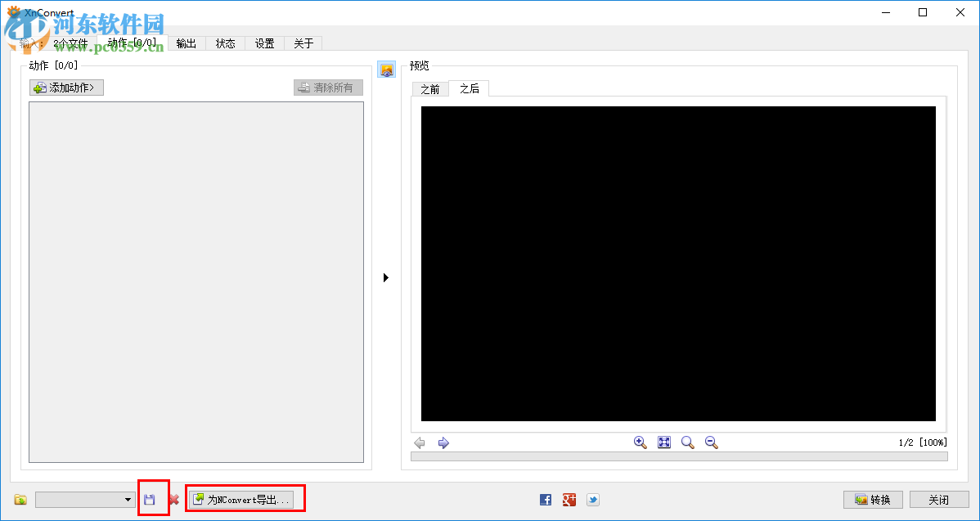Screen dimensions: 980x521
Task: Switch to the 输出 output tab
Action: pos(186,43)
